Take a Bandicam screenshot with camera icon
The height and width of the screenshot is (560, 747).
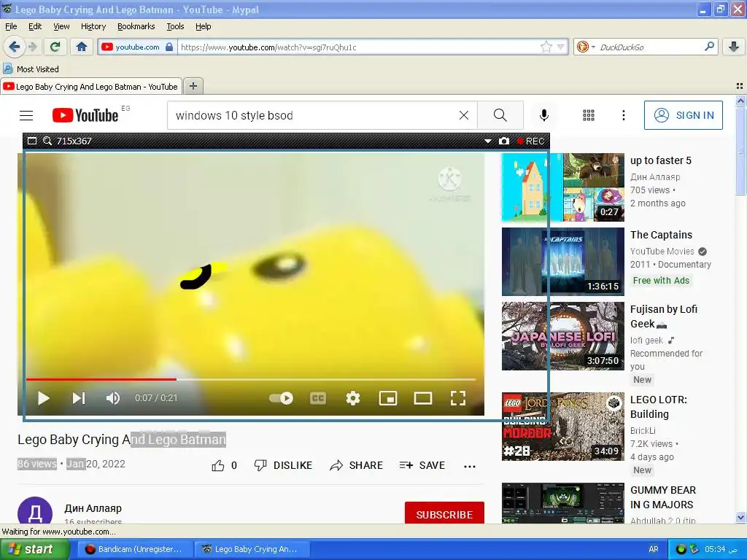pos(503,141)
